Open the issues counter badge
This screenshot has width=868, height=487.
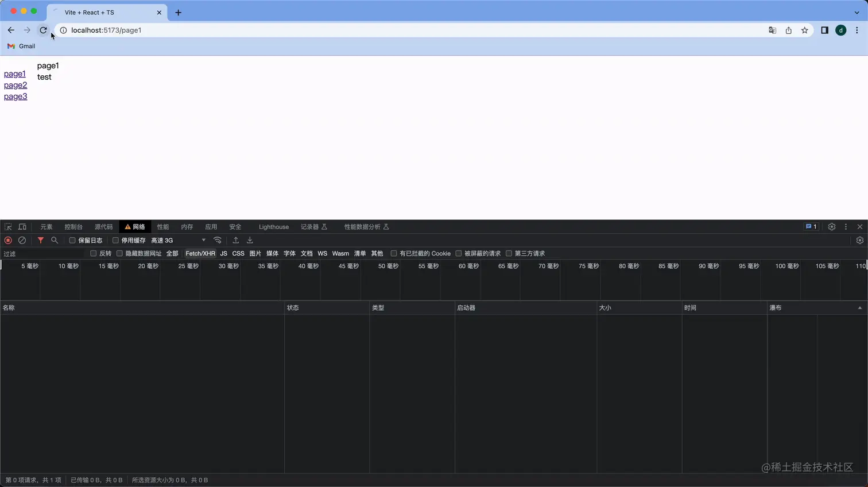click(x=811, y=227)
